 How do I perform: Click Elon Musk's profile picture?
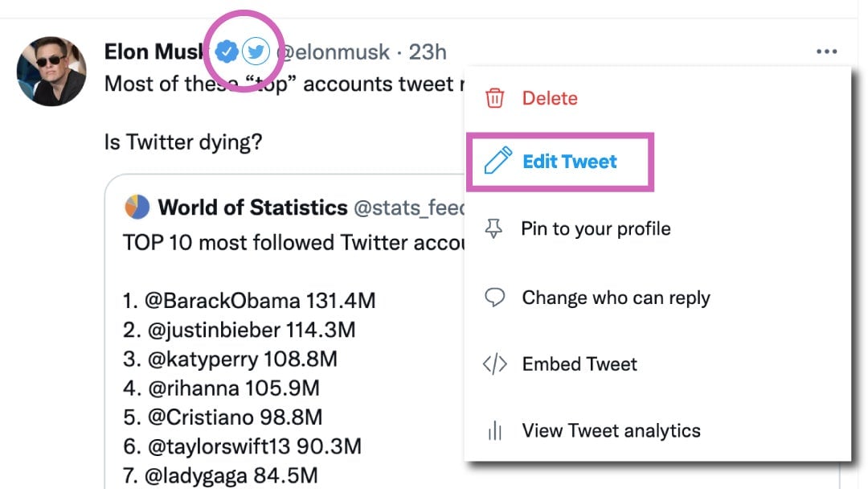click(x=51, y=71)
